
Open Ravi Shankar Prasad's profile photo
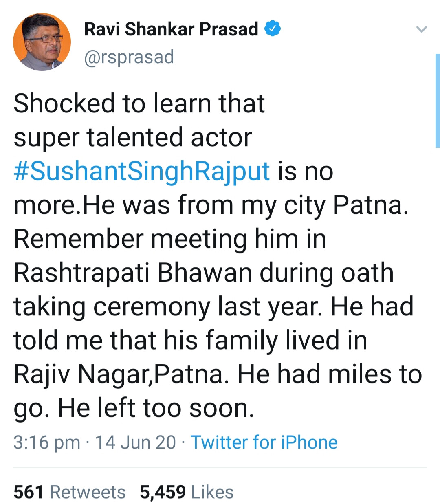tap(42, 42)
